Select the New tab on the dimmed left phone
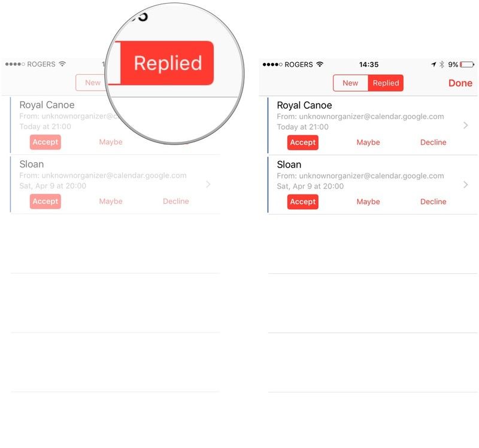Viewport: 479px width, 448px height. pyautogui.click(x=93, y=83)
